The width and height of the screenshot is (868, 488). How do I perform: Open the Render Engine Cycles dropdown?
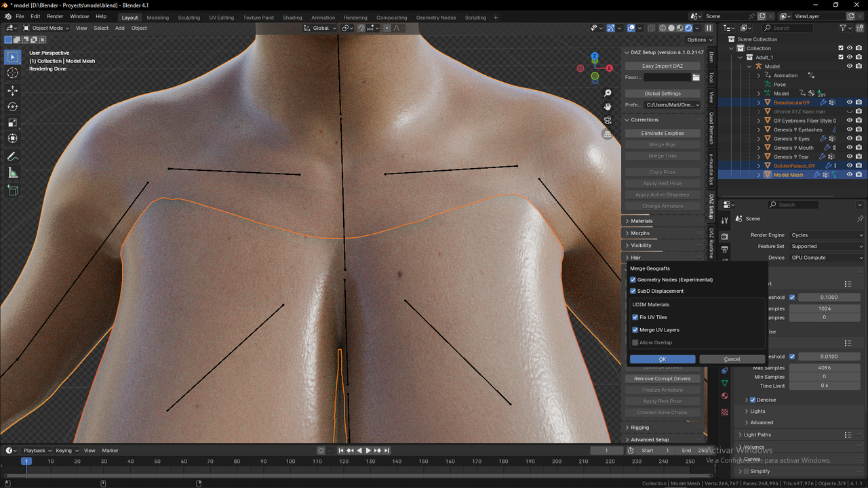[827, 235]
